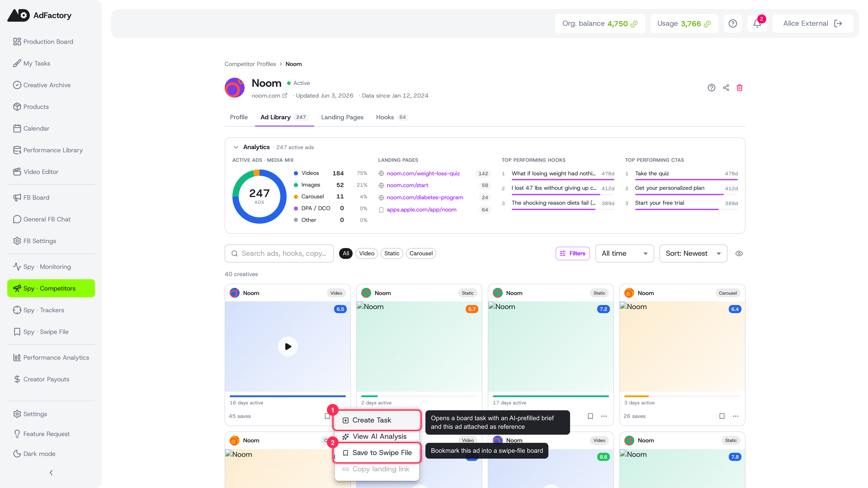Screen dimensions: 868x488
Task: Switch to the Landing Pages tab
Action: (x=342, y=117)
